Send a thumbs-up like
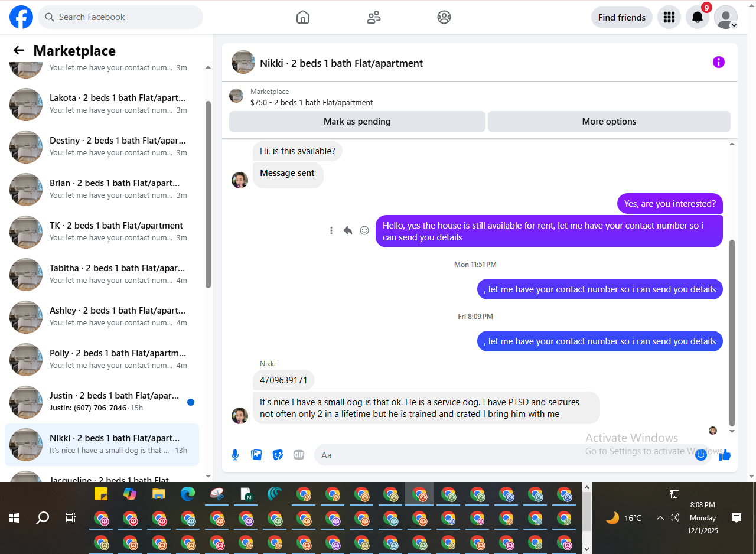The image size is (756, 554). (725, 455)
